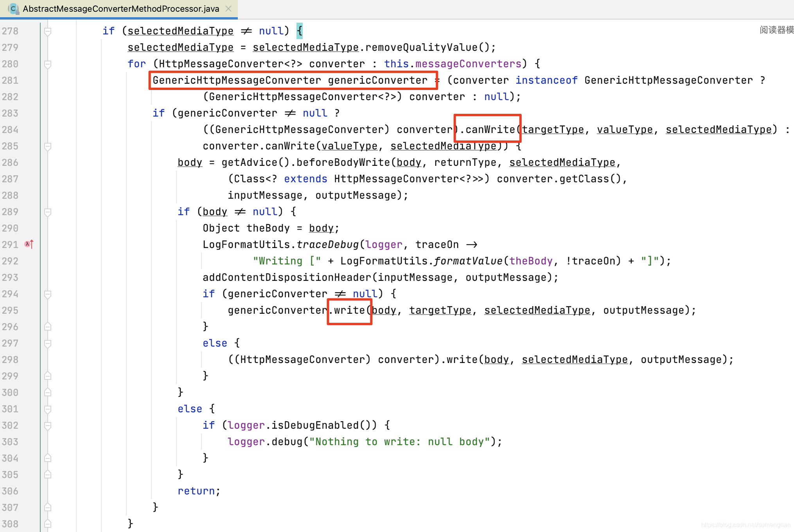Click the Java class icon in the tab
Viewport: 794px width, 532px height.
13,9
